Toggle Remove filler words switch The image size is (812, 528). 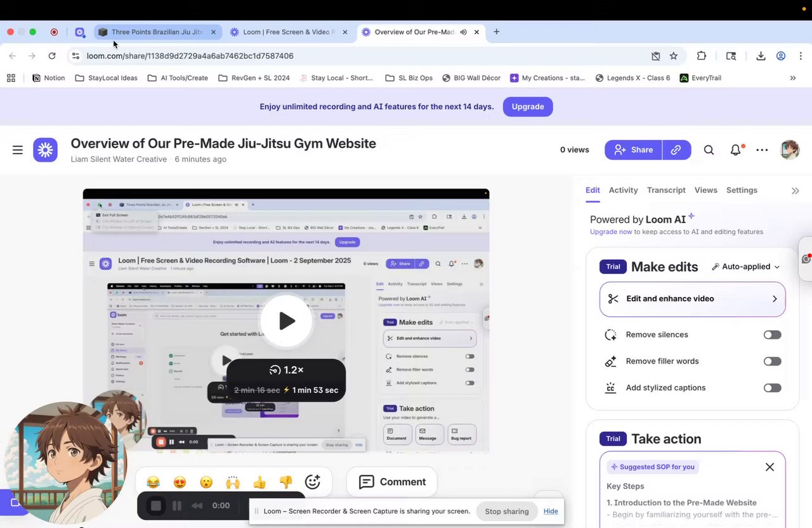772,361
